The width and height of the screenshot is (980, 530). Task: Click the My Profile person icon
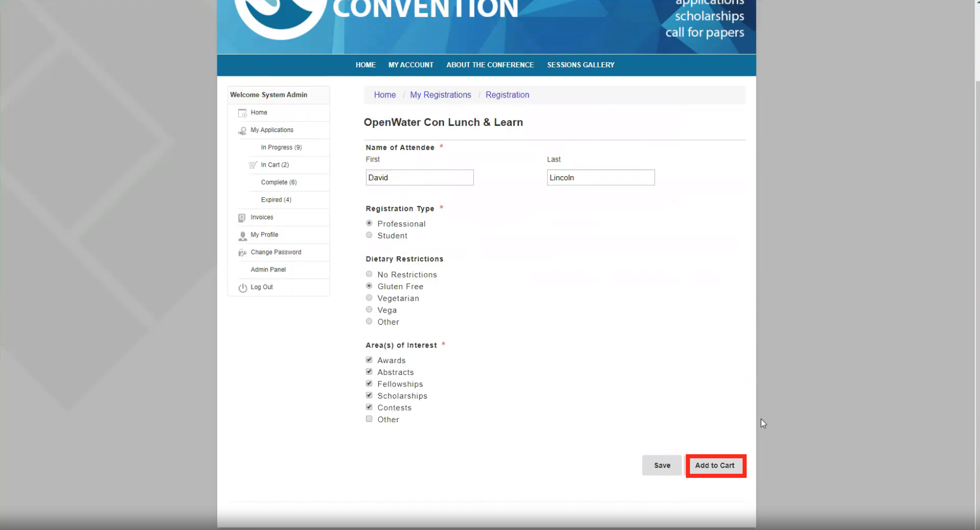pyautogui.click(x=242, y=235)
